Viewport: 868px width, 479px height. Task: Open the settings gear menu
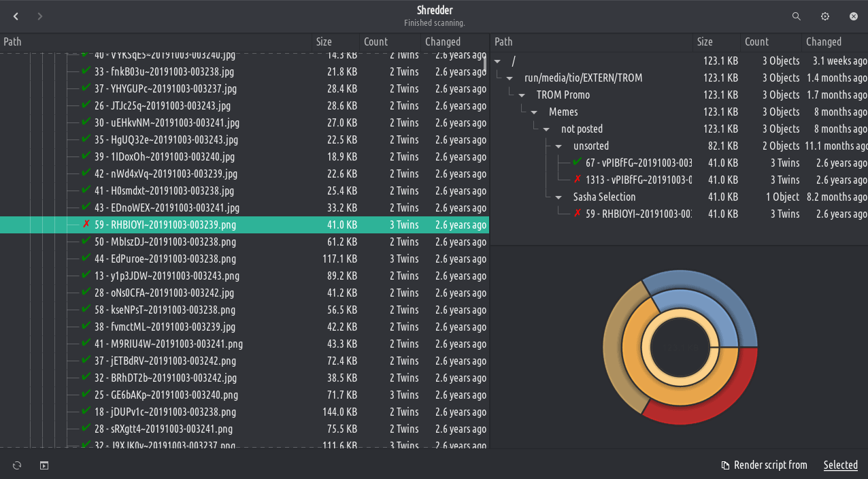[825, 16]
